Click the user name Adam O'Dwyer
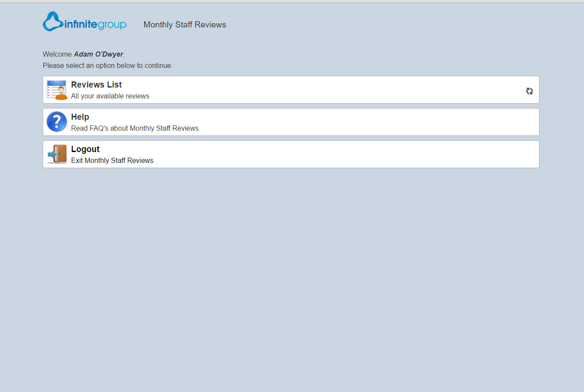Viewport: 584px width, 392px height. pyautogui.click(x=98, y=54)
